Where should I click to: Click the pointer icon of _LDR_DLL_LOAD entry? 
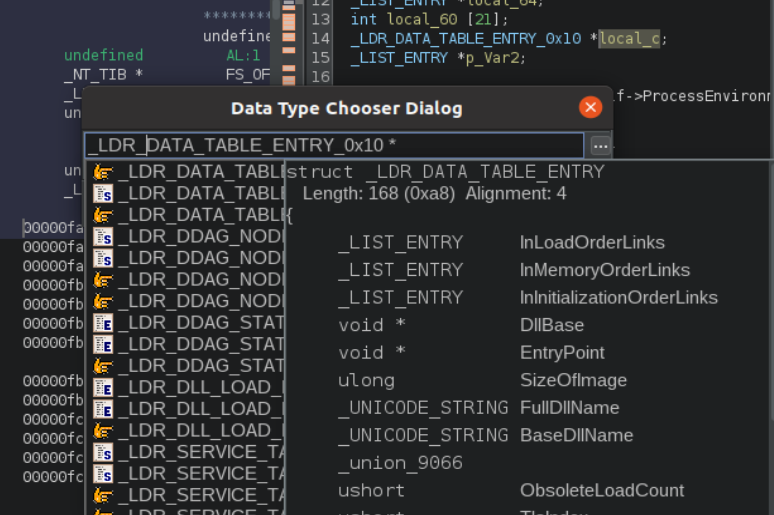point(103,430)
